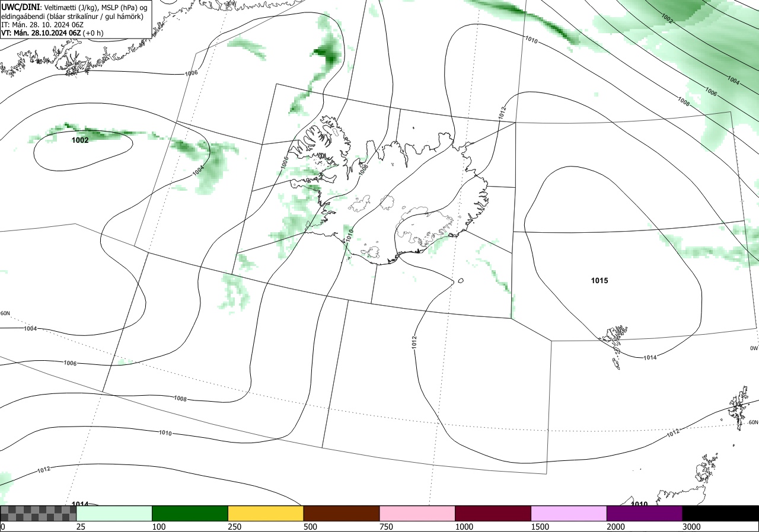759x532 pixels.
Task: Choose the purple 2000–3000 legend swatch
Action: coord(645,513)
